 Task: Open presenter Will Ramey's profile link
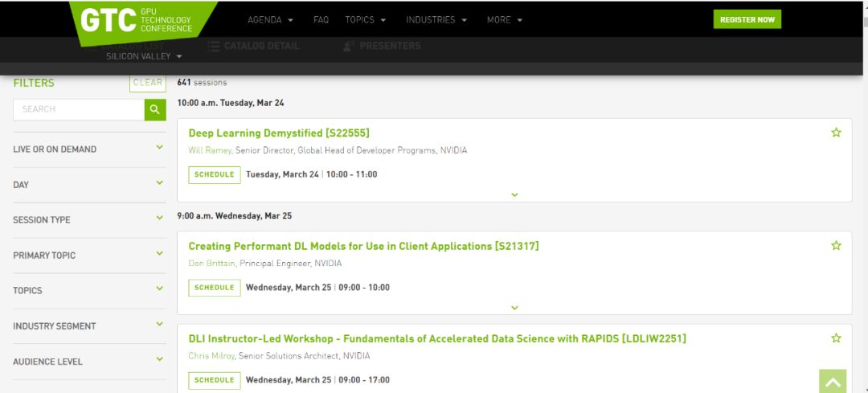(210, 150)
